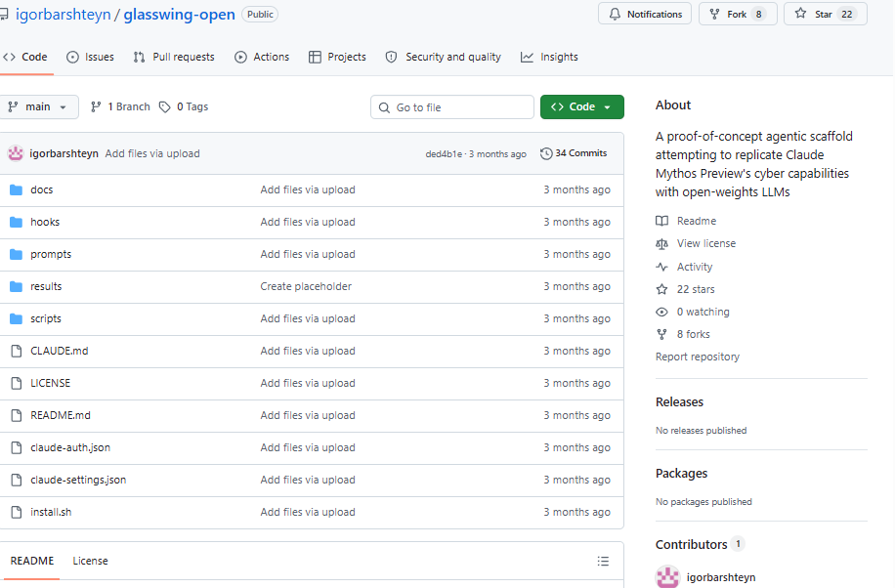
Task: Open the results folder
Action: [46, 286]
